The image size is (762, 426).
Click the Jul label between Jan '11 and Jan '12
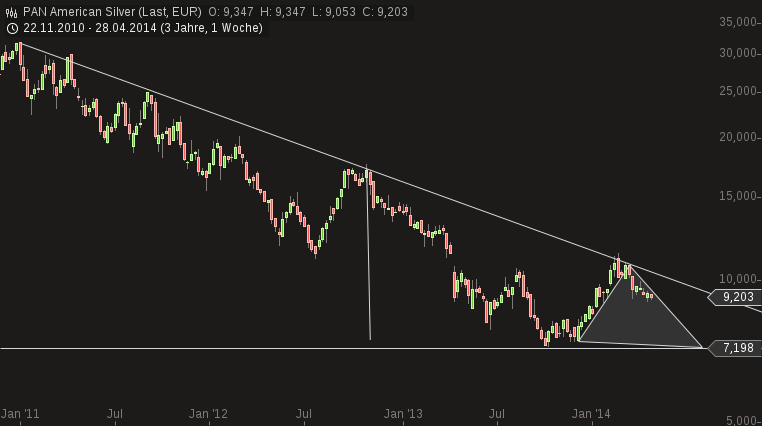click(115, 414)
